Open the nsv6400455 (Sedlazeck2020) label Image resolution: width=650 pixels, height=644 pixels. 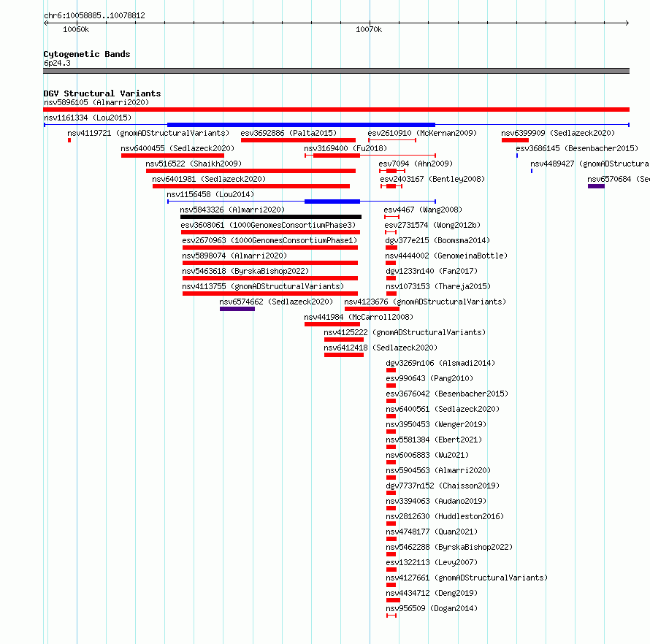177,148
